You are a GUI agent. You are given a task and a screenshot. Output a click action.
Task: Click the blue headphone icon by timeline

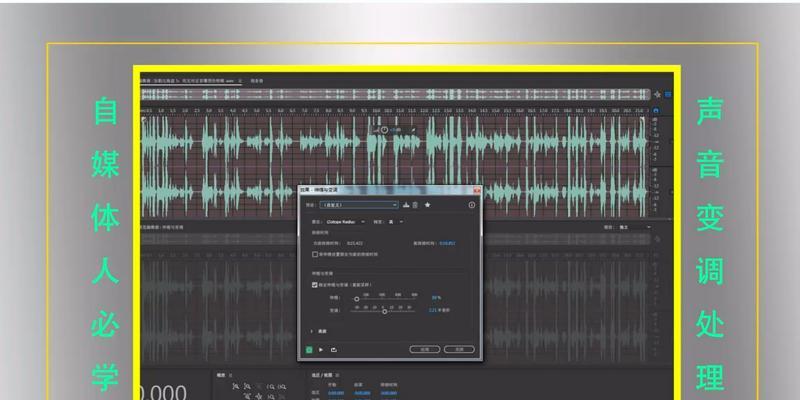coord(656,110)
